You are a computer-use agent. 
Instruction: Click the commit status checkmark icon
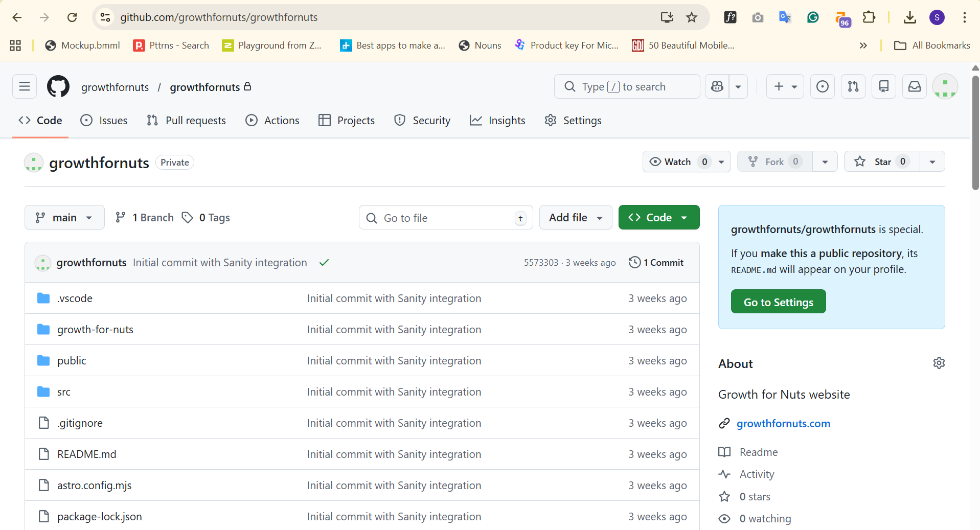pyautogui.click(x=324, y=263)
